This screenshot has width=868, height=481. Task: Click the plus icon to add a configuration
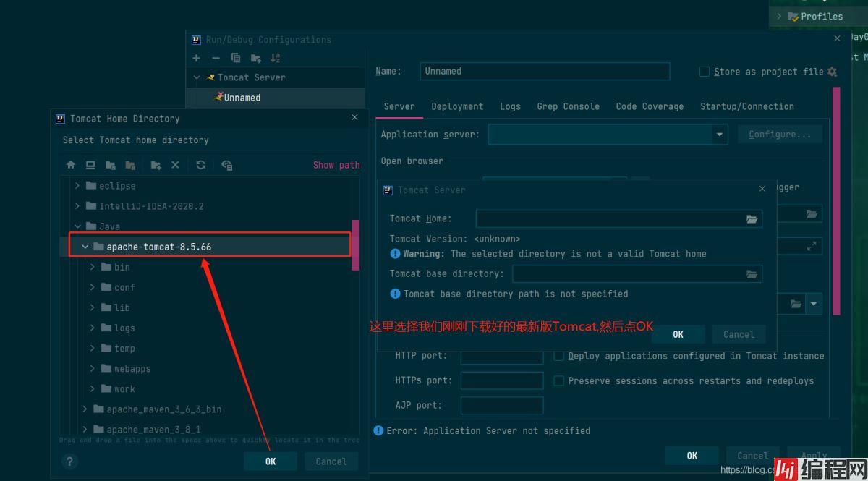pos(196,58)
